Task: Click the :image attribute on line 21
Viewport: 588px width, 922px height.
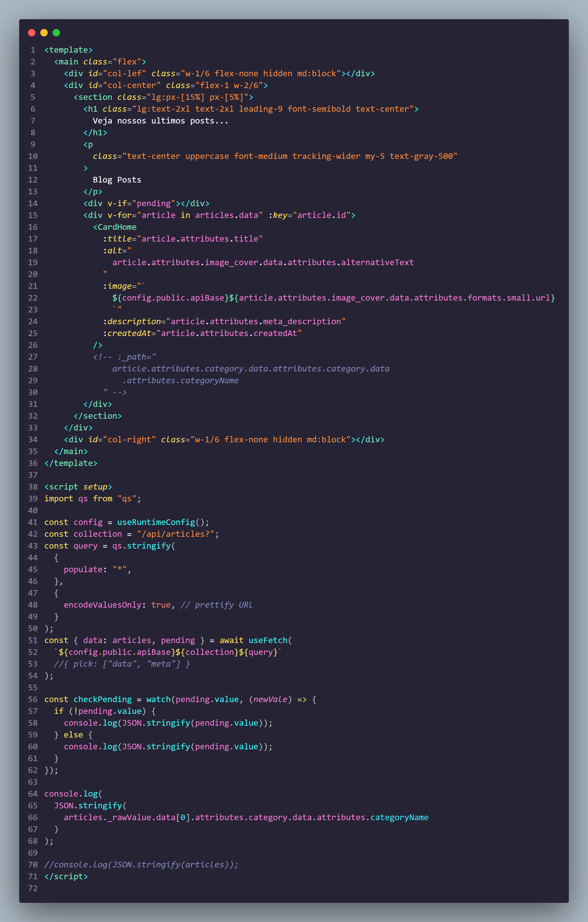Action: 124,286
